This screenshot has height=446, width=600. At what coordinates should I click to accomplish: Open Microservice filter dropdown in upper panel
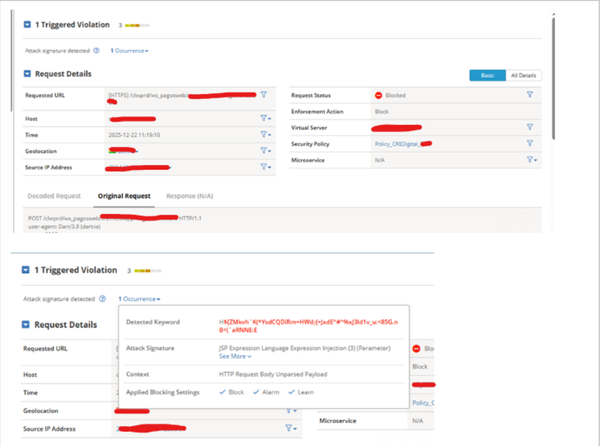tap(532, 160)
